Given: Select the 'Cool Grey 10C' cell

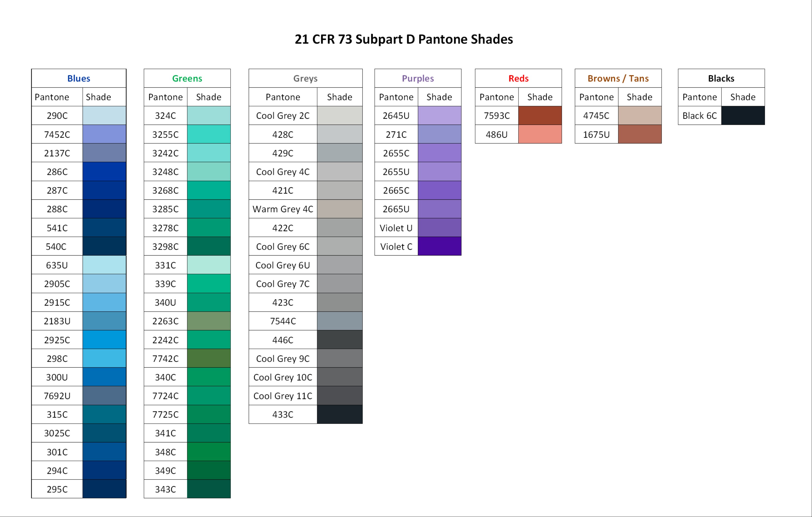Looking at the screenshot, I should (x=283, y=377).
